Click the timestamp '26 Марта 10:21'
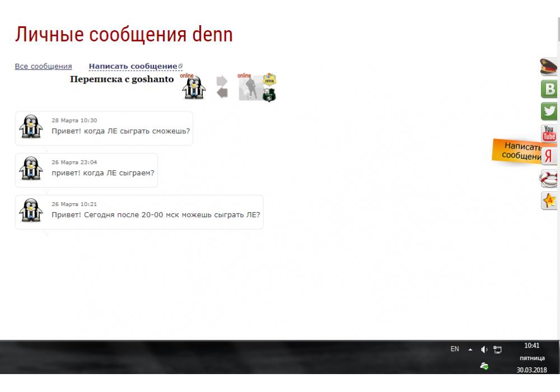 point(74,204)
